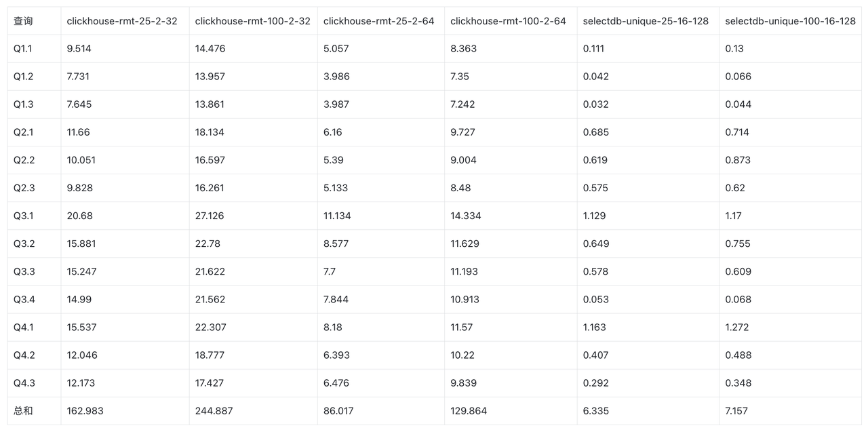Select the cell containing 162.983
Image resolution: width=868 pixels, height=432 pixels.
coord(85,411)
